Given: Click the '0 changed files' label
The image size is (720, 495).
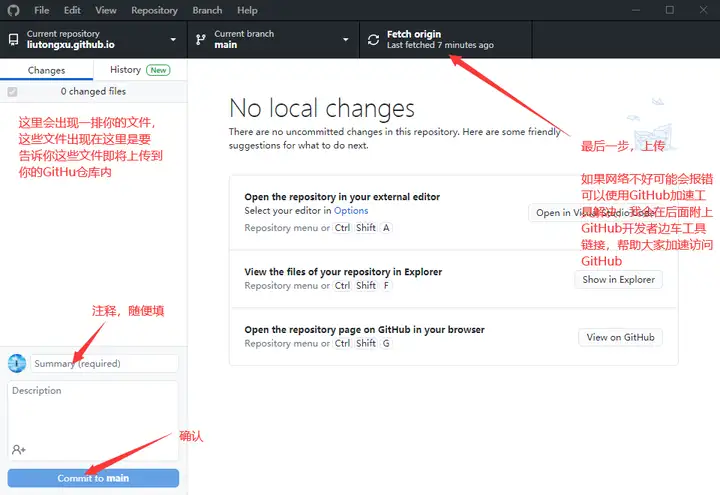Looking at the screenshot, I should pos(93,91).
